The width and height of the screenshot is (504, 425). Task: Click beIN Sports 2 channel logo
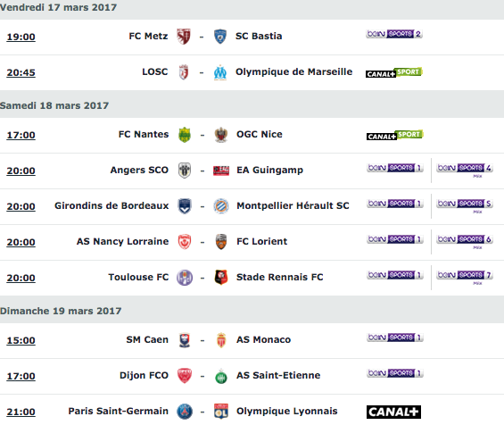click(394, 34)
